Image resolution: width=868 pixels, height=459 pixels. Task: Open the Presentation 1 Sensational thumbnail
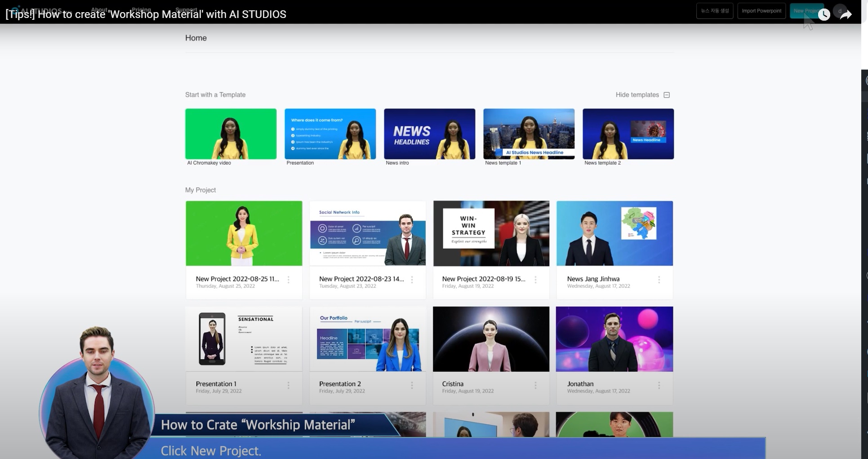[x=244, y=339]
